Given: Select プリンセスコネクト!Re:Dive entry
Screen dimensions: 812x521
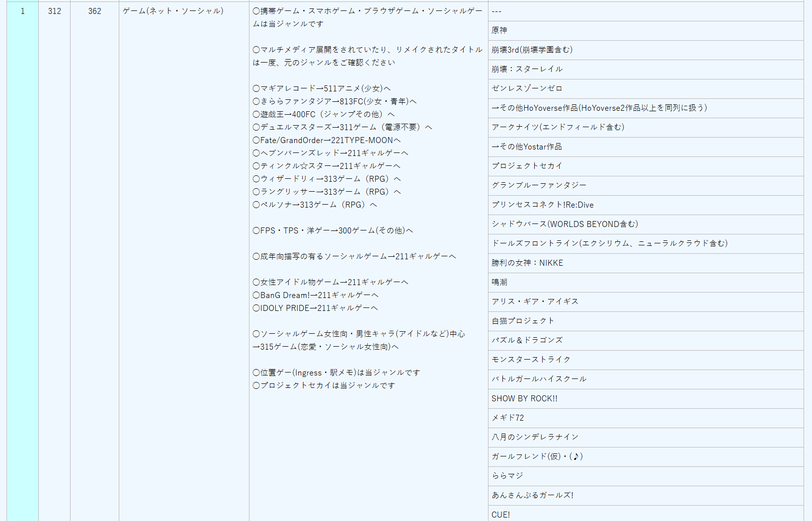Looking at the screenshot, I should (x=646, y=205).
